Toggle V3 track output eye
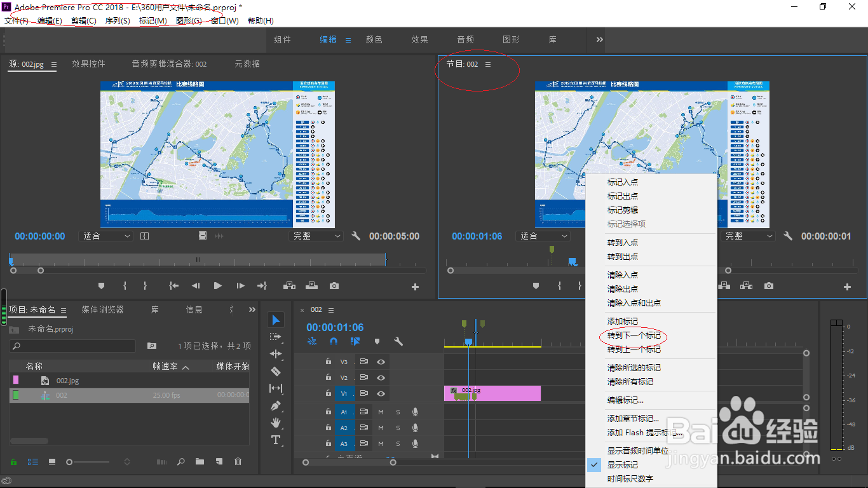This screenshot has height=488, width=868. 381,361
